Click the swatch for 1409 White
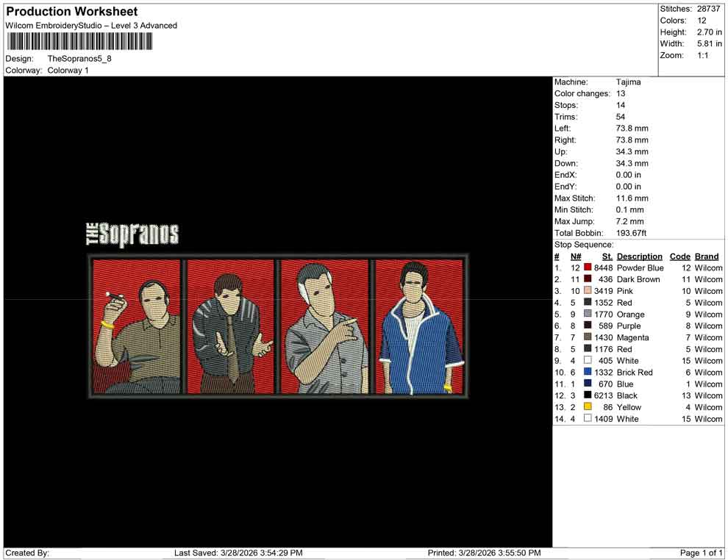The height and width of the screenshot is (560, 728). point(588,418)
